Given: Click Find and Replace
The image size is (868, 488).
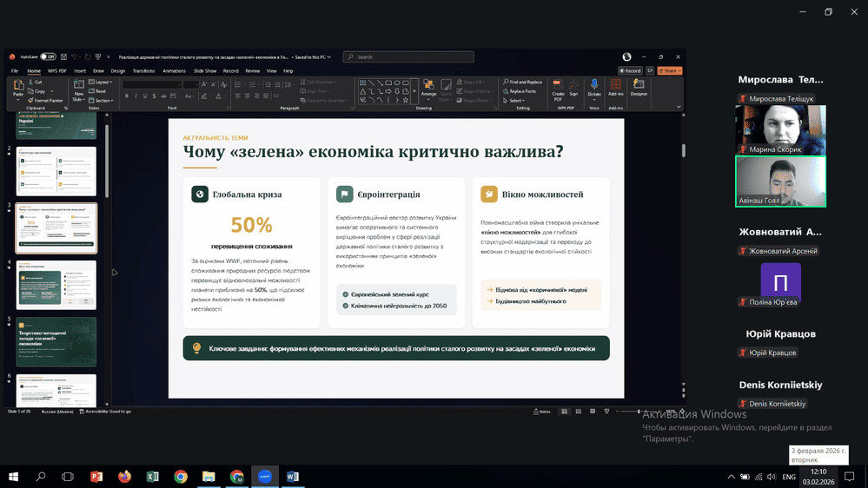Looking at the screenshot, I should coord(524,82).
